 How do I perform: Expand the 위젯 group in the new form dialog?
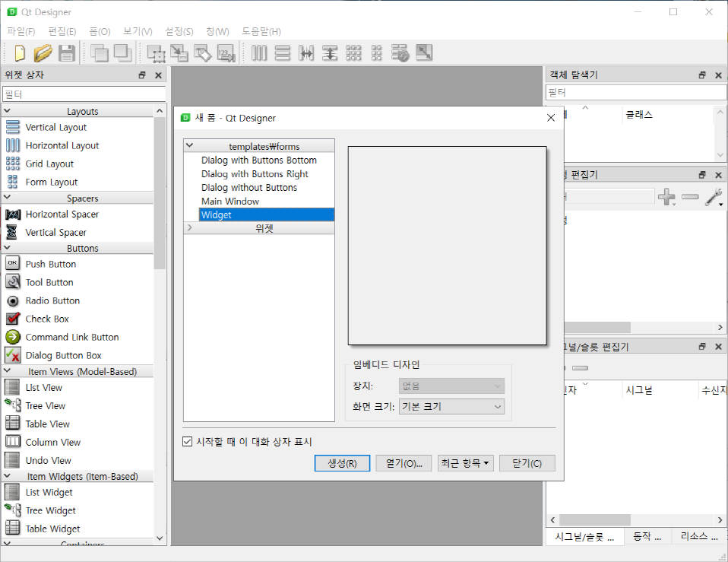point(189,227)
